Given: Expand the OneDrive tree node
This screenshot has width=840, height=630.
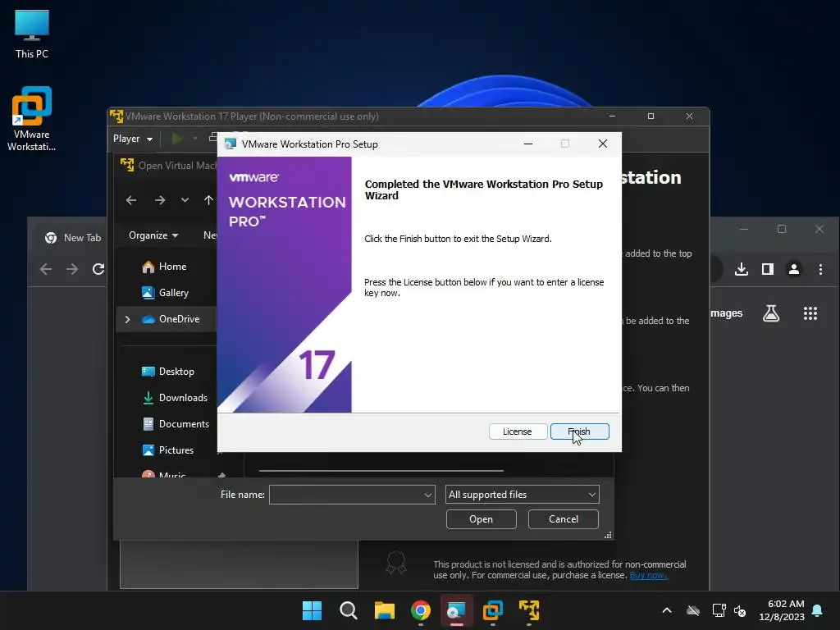Looking at the screenshot, I should point(127,319).
